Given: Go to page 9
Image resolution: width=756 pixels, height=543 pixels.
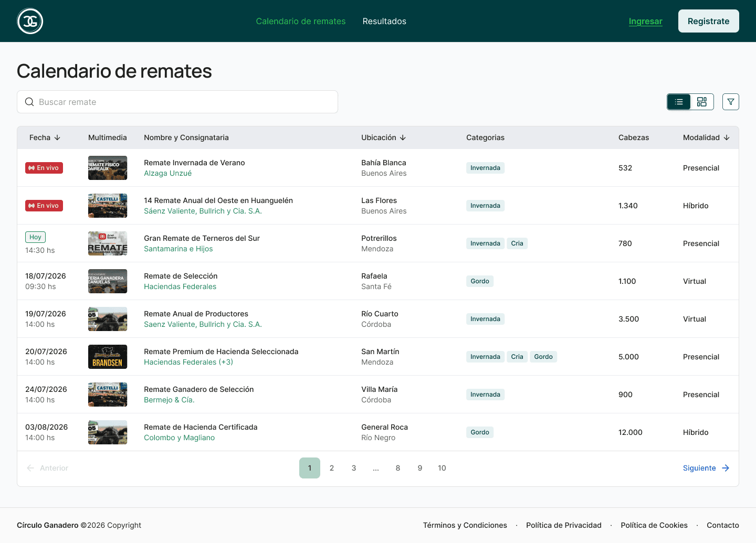Looking at the screenshot, I should pyautogui.click(x=420, y=468).
